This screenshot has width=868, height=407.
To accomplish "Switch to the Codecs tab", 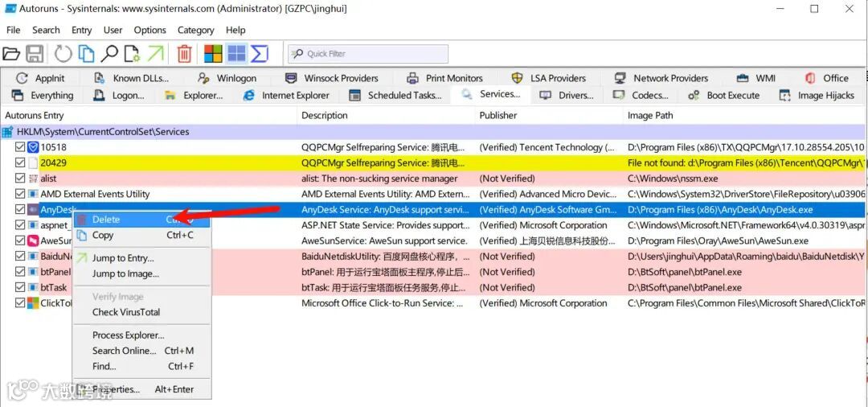I will click(641, 95).
